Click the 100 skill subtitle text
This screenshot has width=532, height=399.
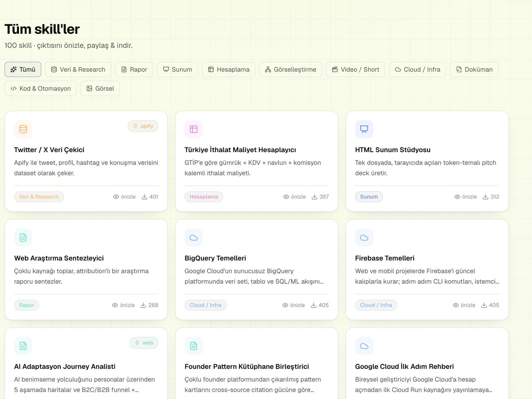69,45
